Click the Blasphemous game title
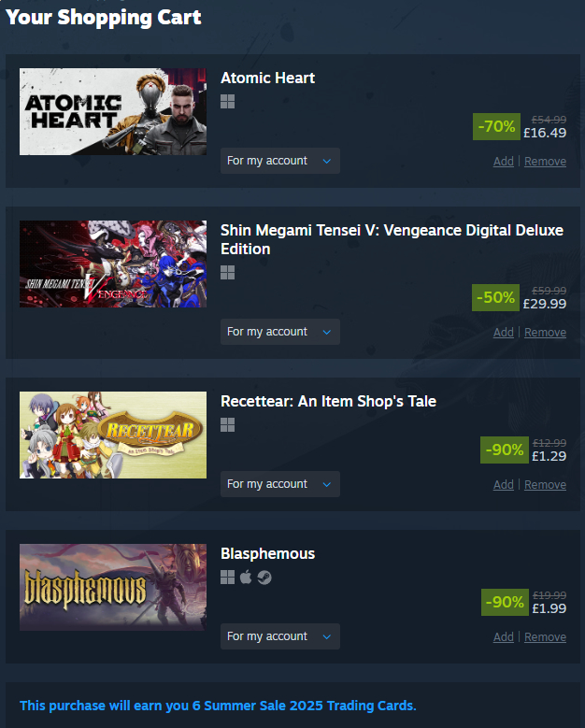Image resolution: width=585 pixels, height=728 pixels. [x=268, y=553]
